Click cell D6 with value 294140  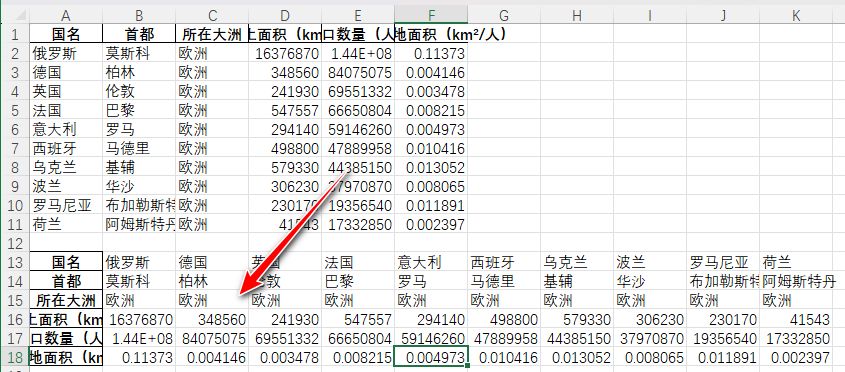tap(285, 129)
